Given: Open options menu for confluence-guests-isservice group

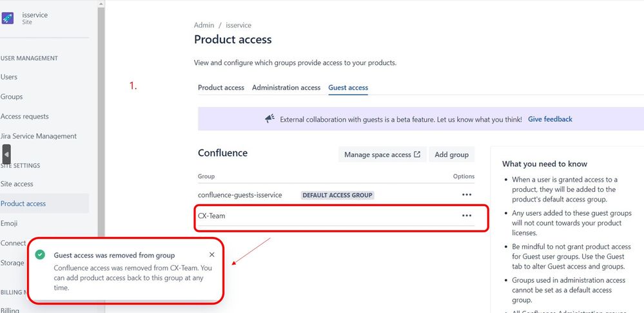Looking at the screenshot, I should pyautogui.click(x=467, y=195).
